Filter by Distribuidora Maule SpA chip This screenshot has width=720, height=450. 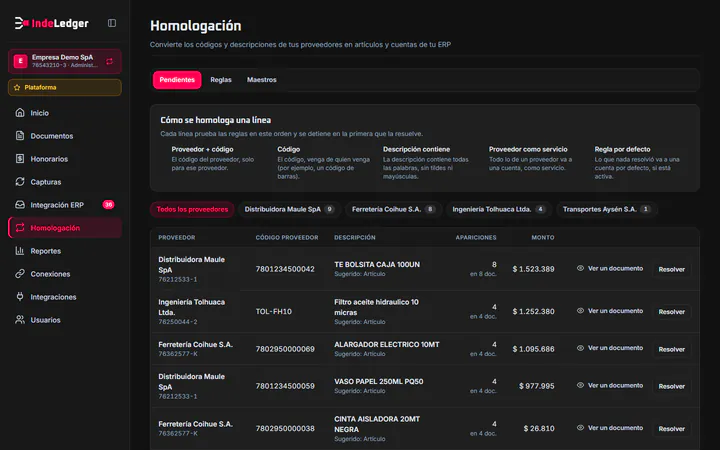click(289, 209)
